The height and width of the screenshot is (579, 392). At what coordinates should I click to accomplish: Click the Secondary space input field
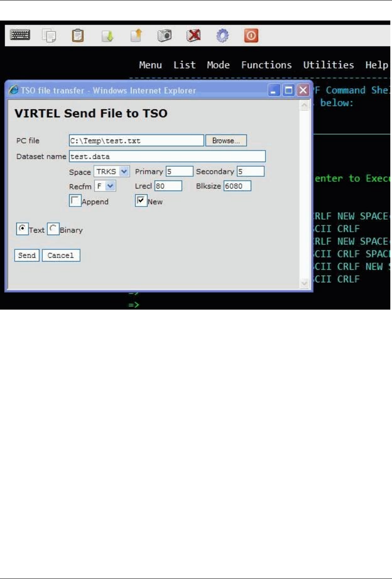251,171
